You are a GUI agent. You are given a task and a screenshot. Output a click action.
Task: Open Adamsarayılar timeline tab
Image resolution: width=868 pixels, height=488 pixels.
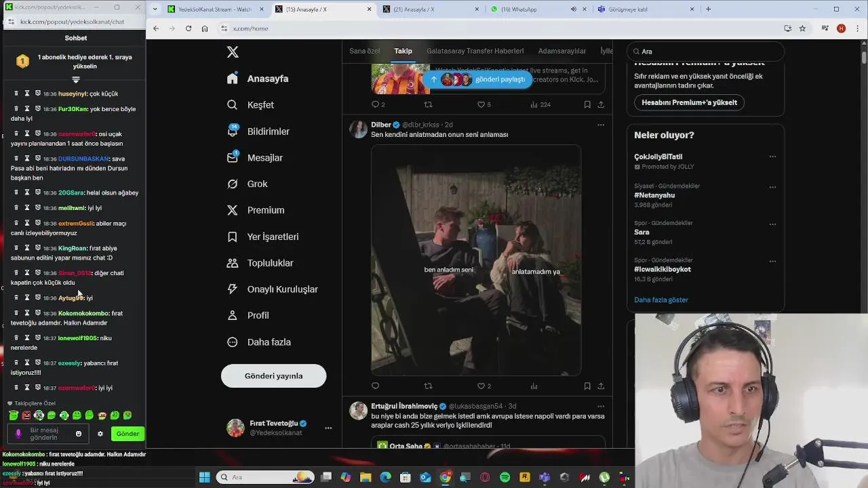coord(562,51)
